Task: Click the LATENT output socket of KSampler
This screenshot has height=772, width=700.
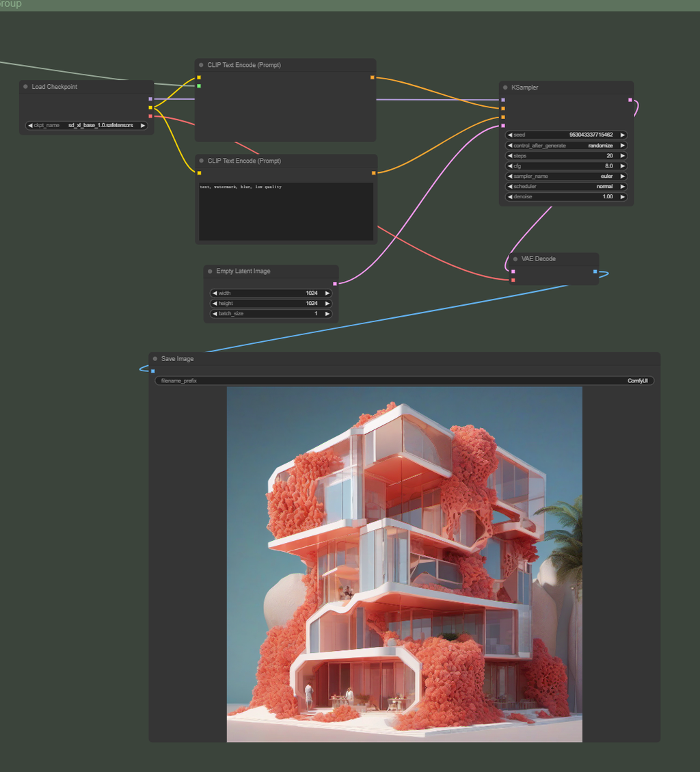Action: click(x=630, y=100)
